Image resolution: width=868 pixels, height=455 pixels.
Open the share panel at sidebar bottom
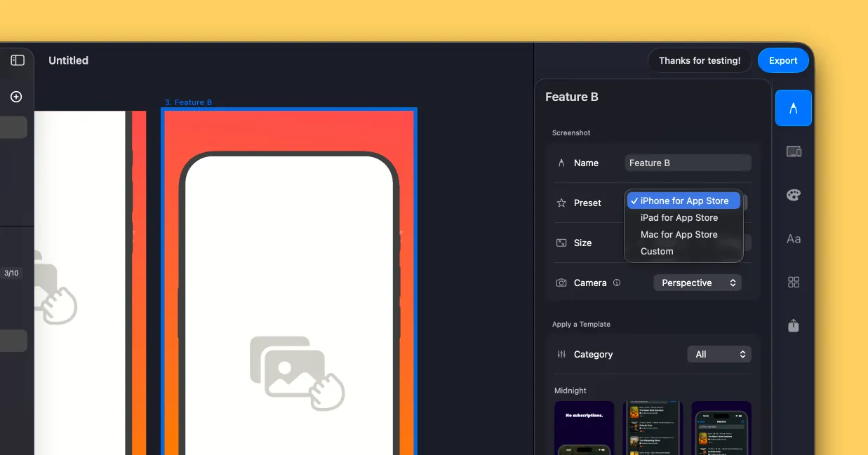pyautogui.click(x=793, y=325)
